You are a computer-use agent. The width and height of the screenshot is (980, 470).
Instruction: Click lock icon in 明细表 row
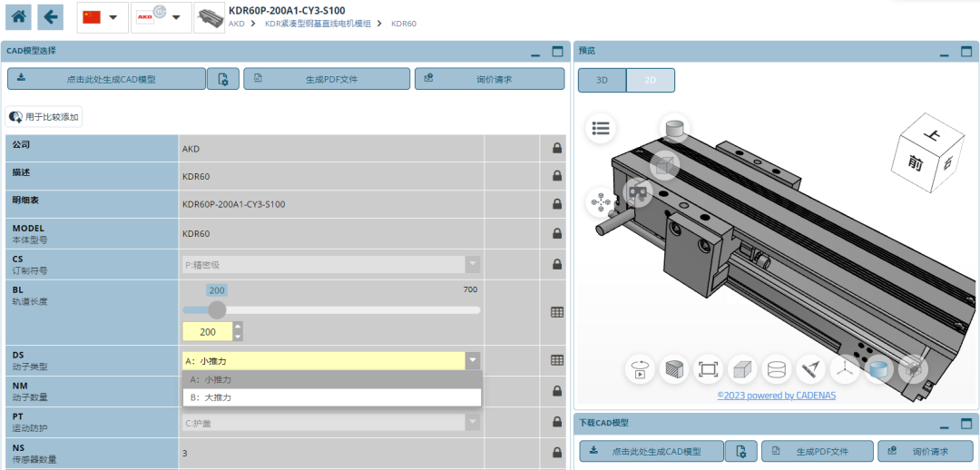(x=556, y=204)
